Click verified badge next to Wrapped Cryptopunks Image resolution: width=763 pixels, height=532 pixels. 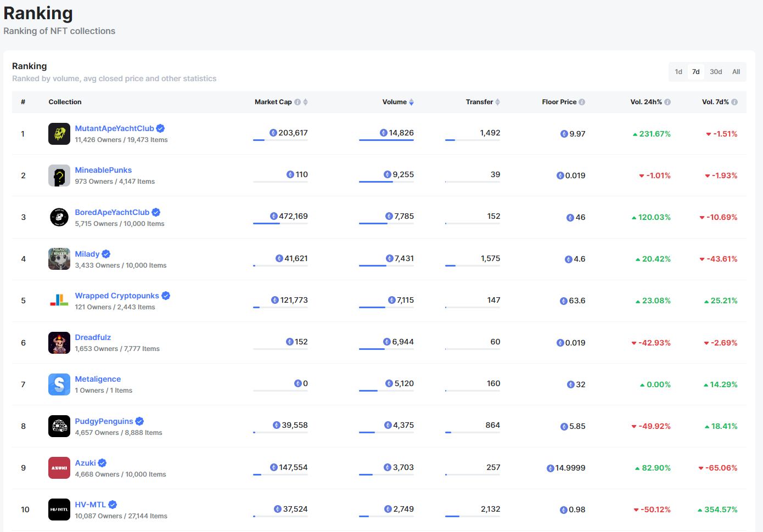pos(166,296)
